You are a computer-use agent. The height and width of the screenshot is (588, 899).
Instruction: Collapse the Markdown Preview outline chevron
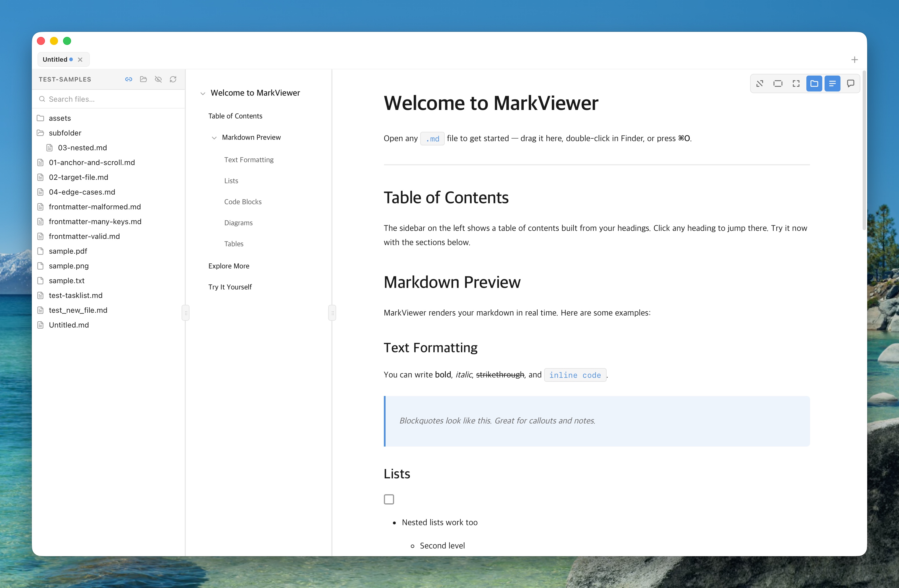214,138
